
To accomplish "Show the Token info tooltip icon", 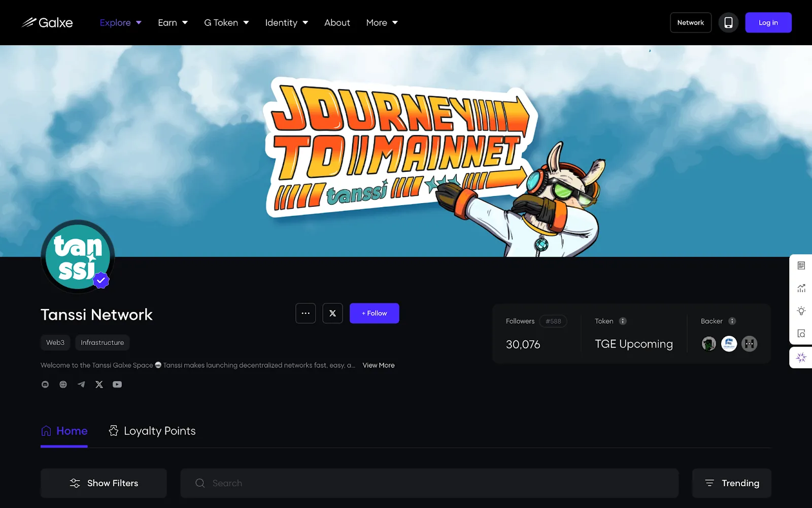I will (623, 321).
